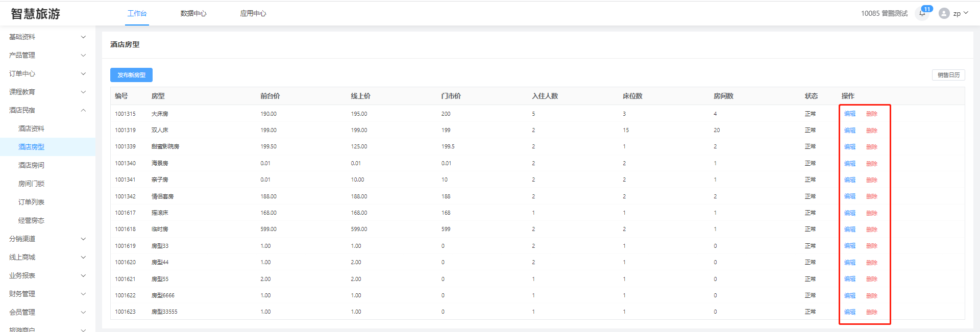Edit the 大床房 room type row

point(849,114)
